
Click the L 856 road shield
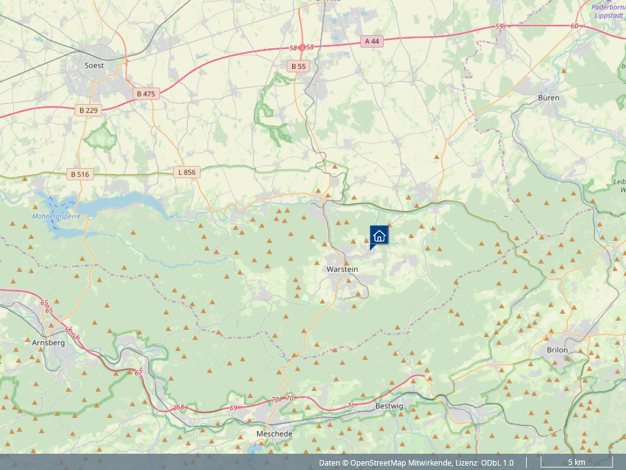click(x=187, y=173)
